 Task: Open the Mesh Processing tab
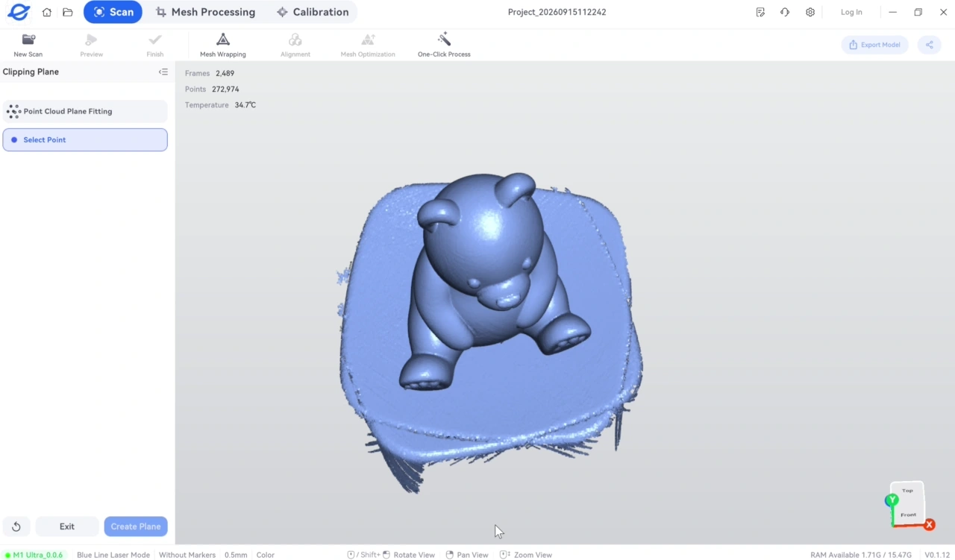pos(205,12)
